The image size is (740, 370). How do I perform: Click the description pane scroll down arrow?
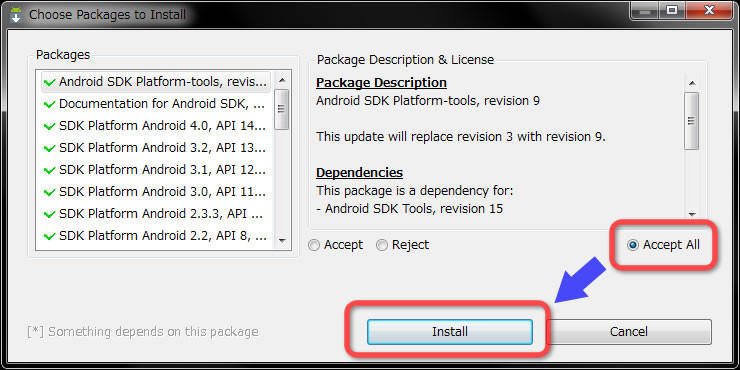[x=692, y=214]
